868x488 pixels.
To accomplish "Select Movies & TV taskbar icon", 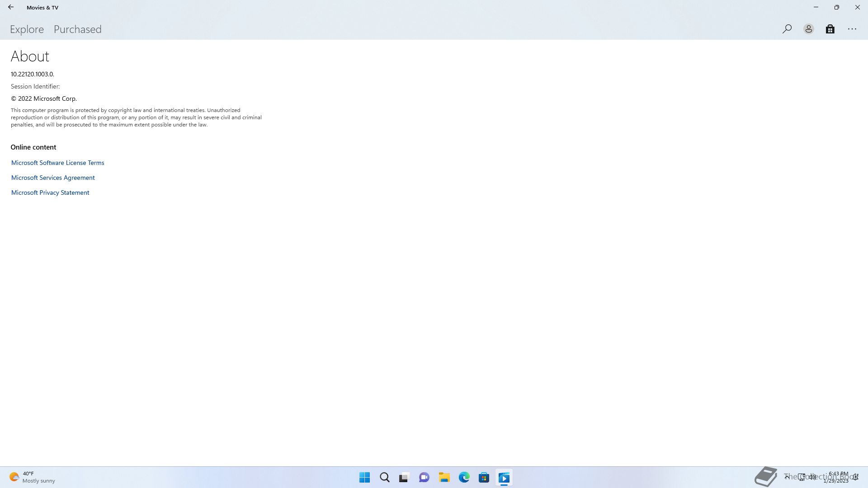I will [x=504, y=477].
